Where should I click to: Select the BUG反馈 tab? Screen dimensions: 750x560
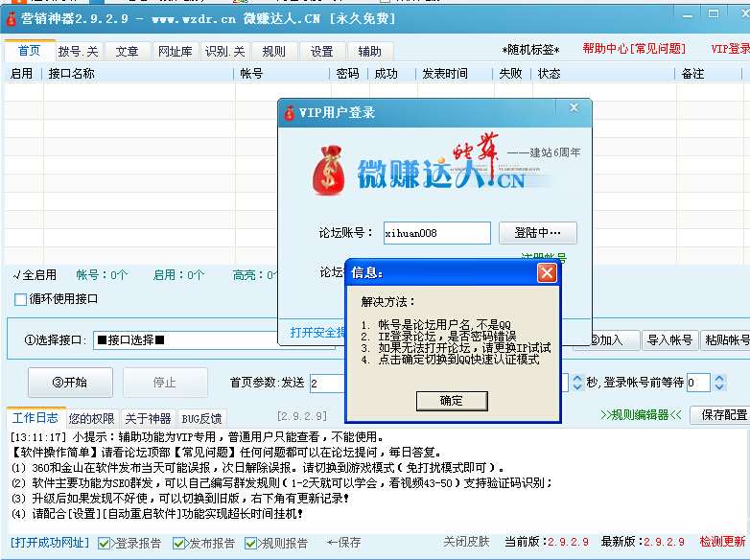[201, 418]
